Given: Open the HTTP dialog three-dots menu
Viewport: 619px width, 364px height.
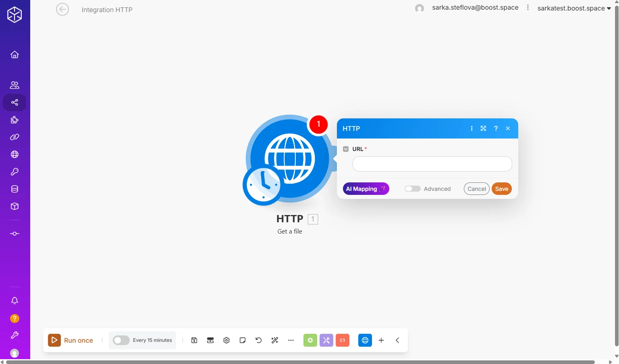Looking at the screenshot, I should pyautogui.click(x=472, y=128).
